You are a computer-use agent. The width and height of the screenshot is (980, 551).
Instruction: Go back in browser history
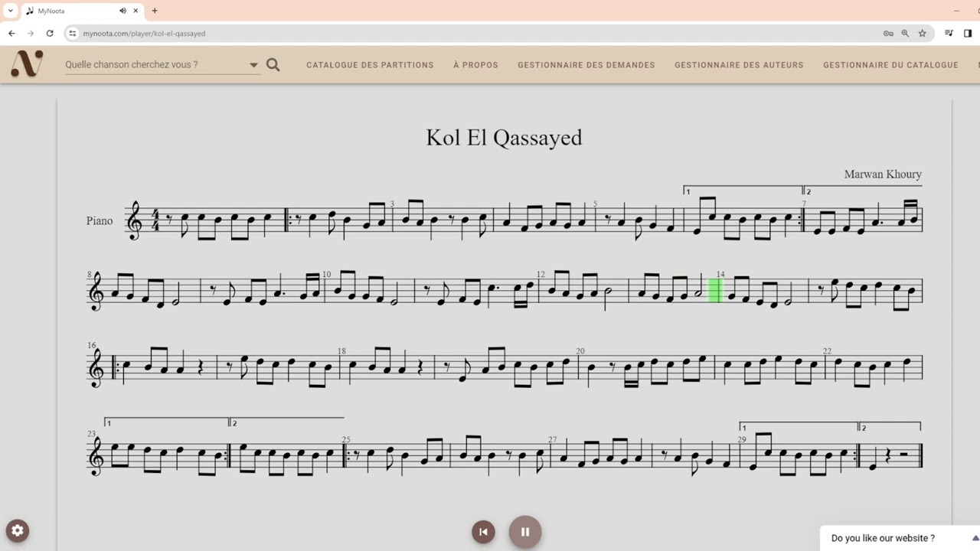[11, 33]
